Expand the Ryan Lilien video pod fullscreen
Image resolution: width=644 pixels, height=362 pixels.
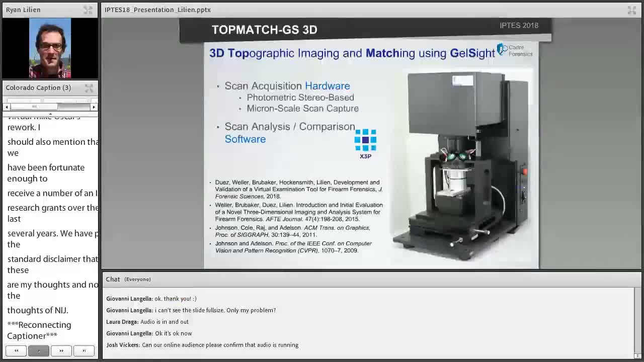coord(88,10)
